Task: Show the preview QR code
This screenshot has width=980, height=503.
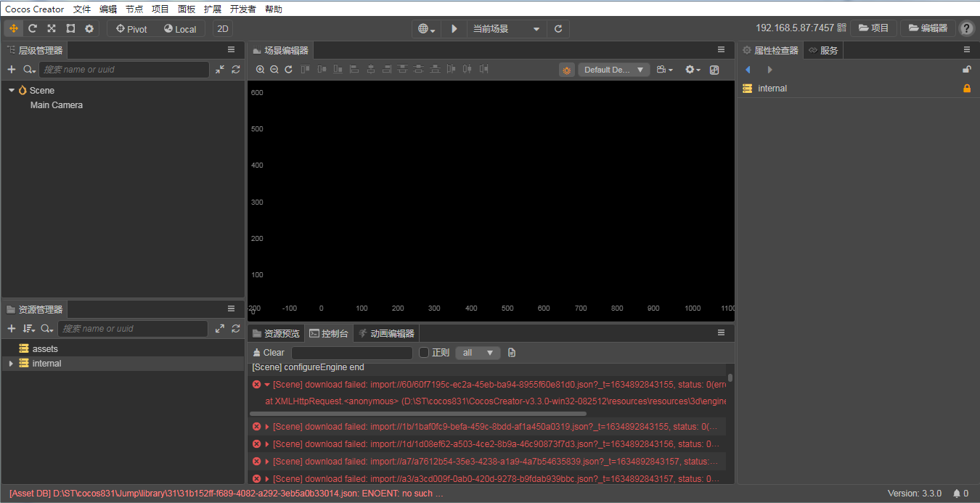Action: (842, 28)
